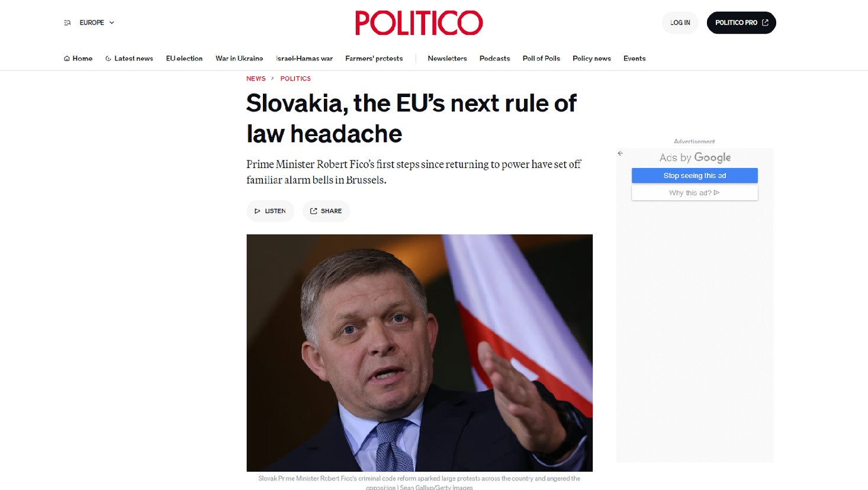Open the Poll of Polls page
Viewport: 868px width, 490px height.
point(541,59)
